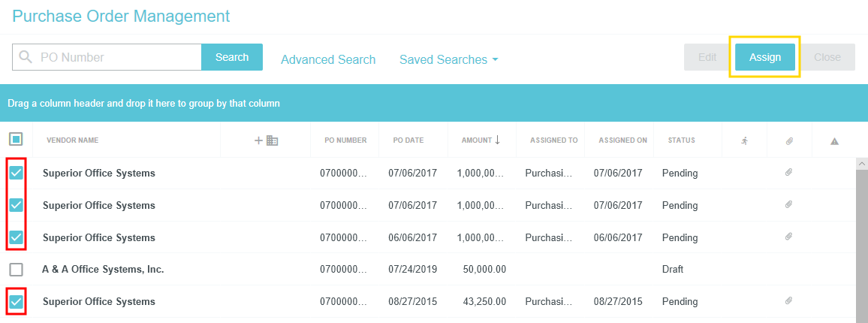Viewport: 868px width, 323px height.
Task: Check the A & A Office Systems row checkbox
Action: (16, 269)
